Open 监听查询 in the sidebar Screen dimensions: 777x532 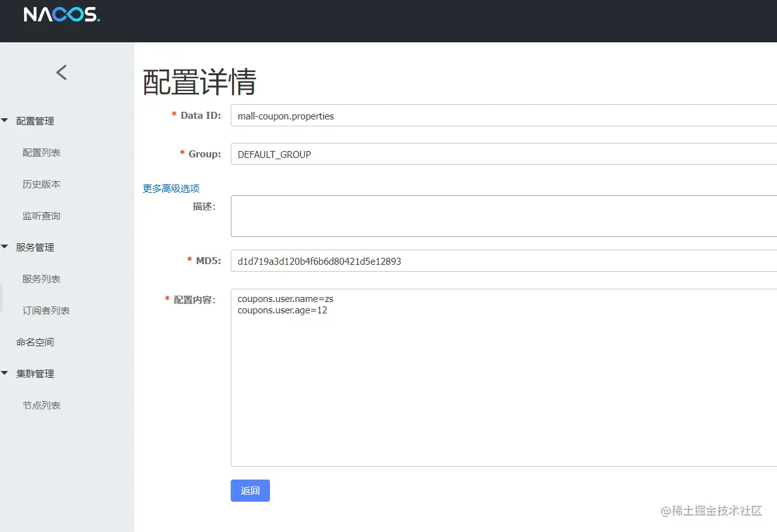[x=42, y=216]
